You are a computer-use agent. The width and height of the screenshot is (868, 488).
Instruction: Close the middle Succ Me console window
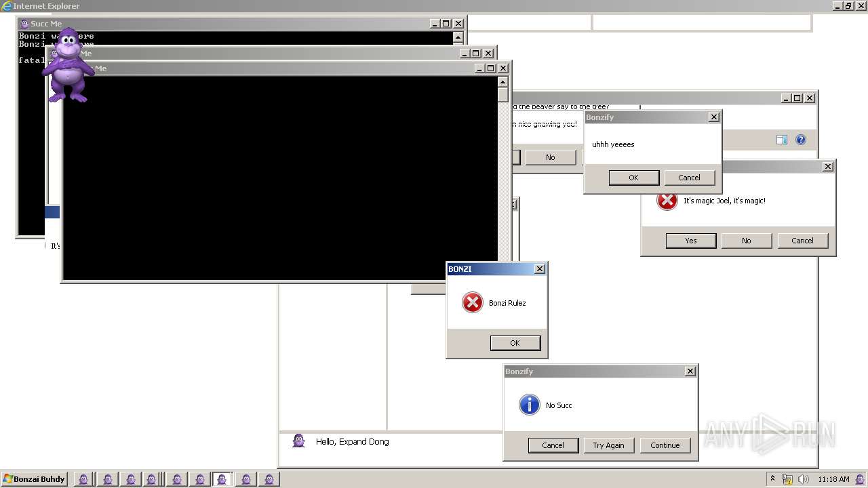click(488, 54)
